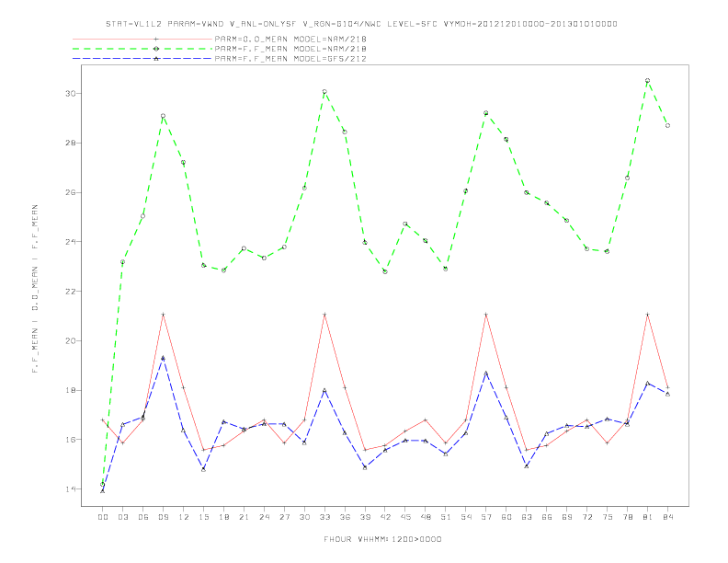
Task: Click x-axis forecast hour label 63
Action: click(x=527, y=517)
